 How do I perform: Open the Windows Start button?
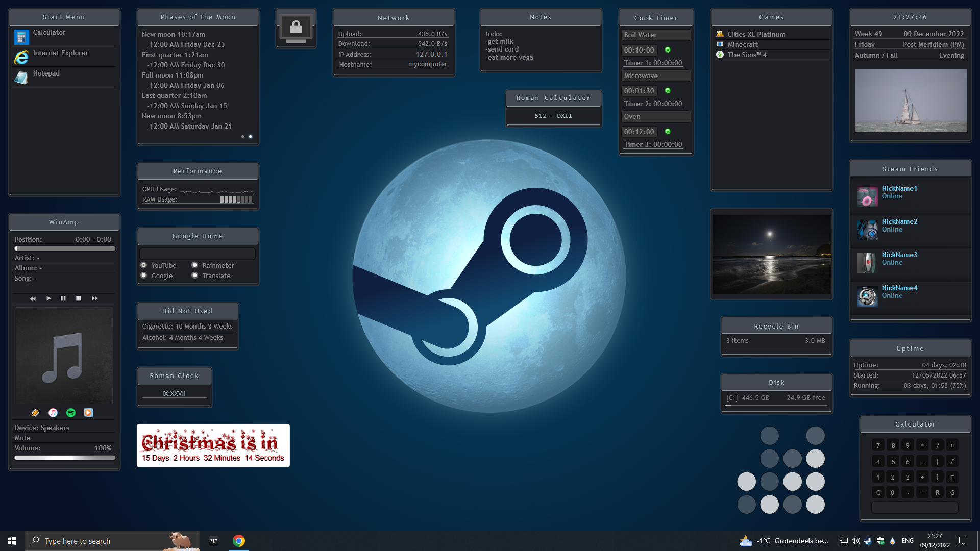12,541
